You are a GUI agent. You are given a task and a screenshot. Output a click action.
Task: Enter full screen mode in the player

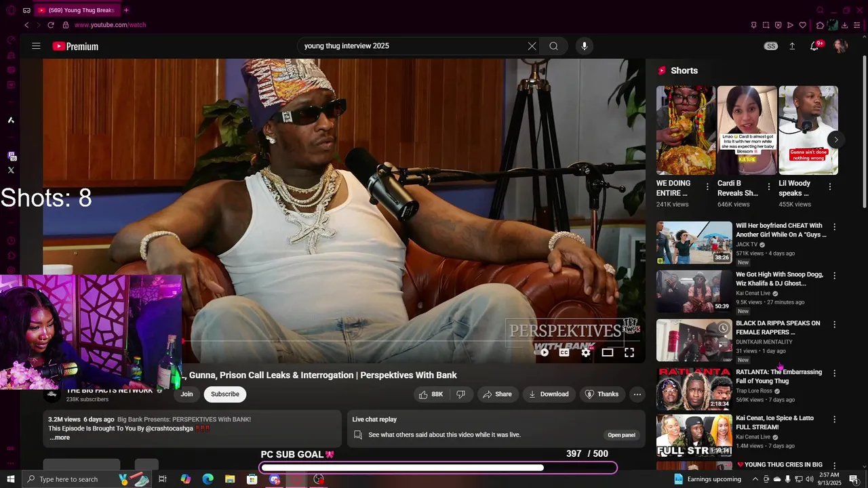coord(629,352)
